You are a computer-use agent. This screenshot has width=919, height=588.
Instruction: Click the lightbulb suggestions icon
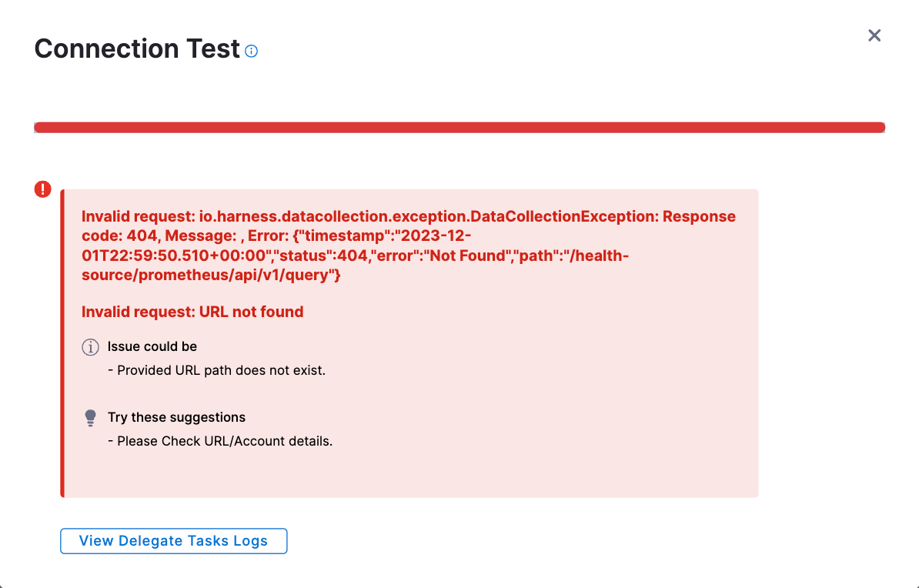(91, 418)
